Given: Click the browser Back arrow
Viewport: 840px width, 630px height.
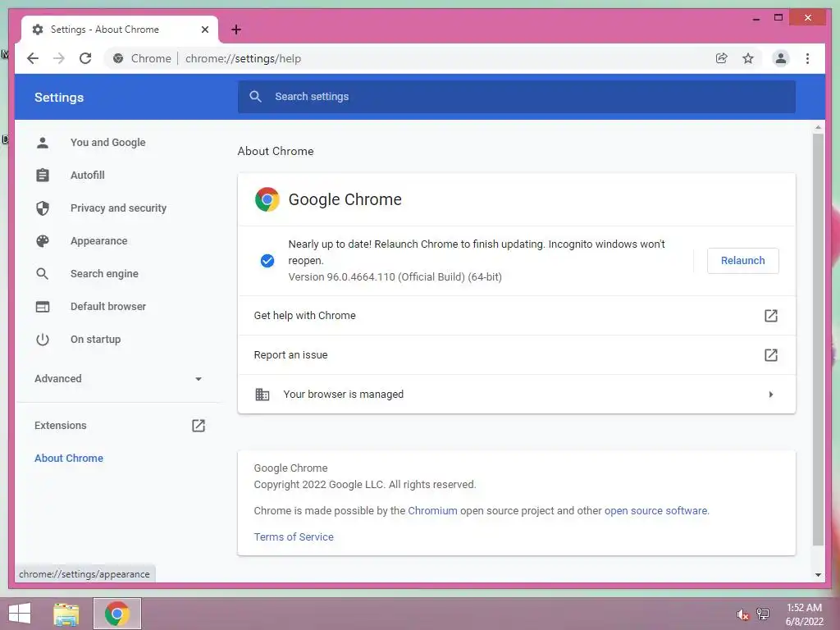Looking at the screenshot, I should pos(33,58).
